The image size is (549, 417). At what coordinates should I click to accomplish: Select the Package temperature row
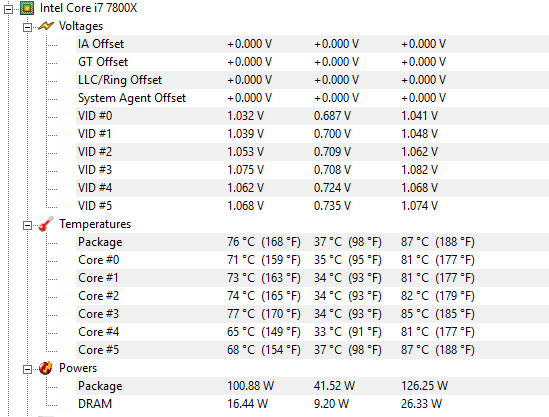pyautogui.click(x=312, y=242)
